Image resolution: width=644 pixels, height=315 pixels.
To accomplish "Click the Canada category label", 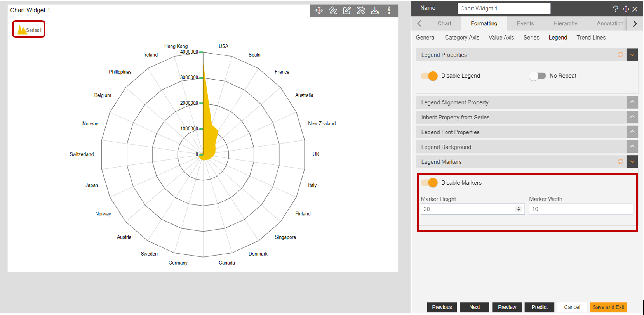I will coord(227,263).
